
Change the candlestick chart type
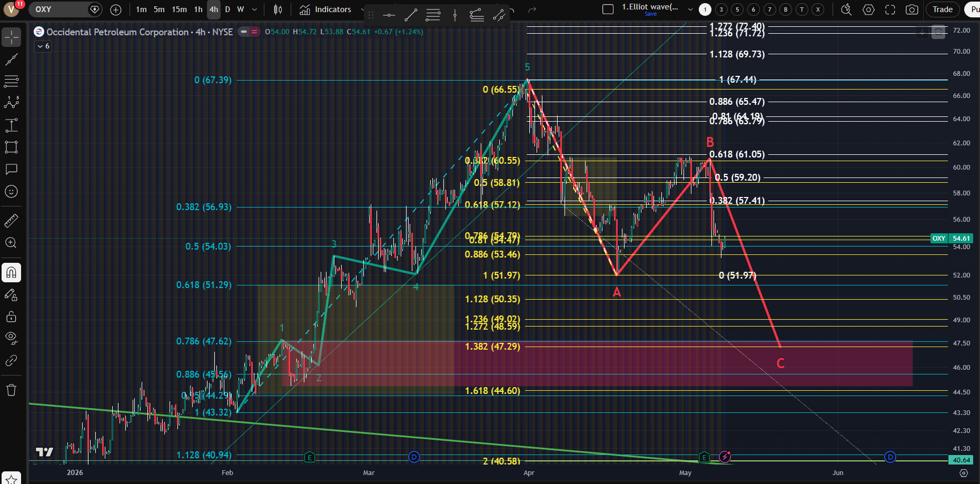point(278,9)
